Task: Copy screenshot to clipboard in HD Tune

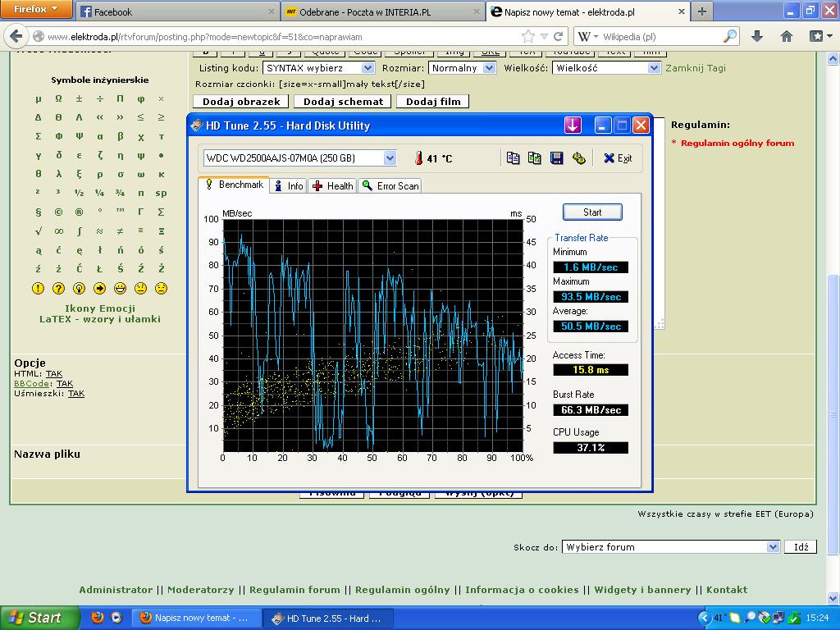Action: (534, 158)
